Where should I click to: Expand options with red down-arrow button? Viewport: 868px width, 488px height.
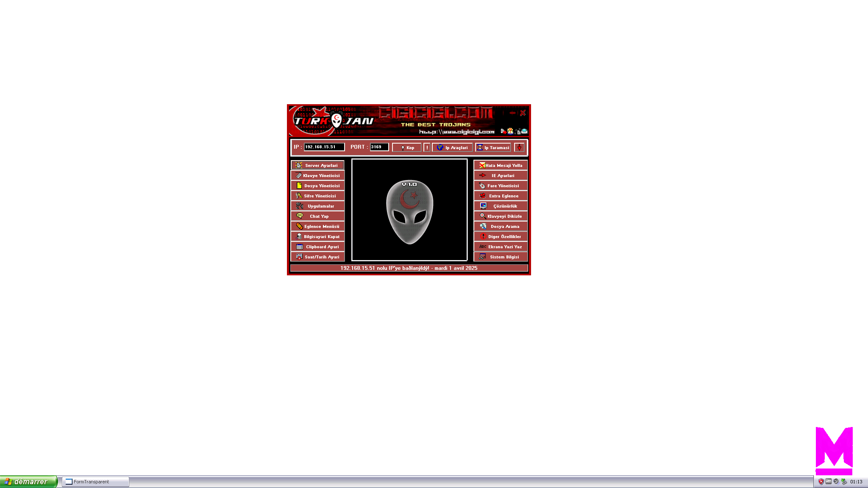click(519, 147)
